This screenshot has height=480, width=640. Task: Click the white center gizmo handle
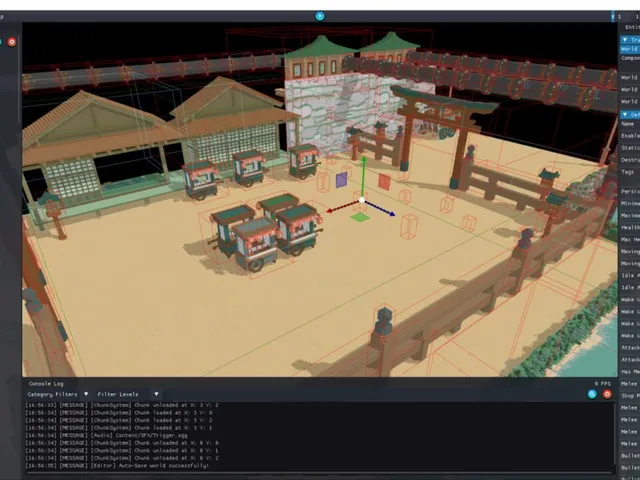[362, 200]
